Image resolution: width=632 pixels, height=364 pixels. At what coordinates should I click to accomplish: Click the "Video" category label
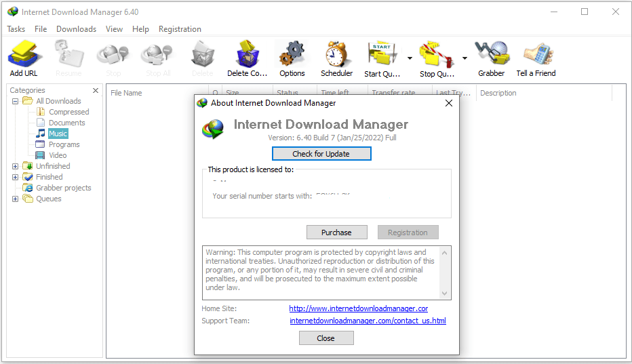pos(58,155)
